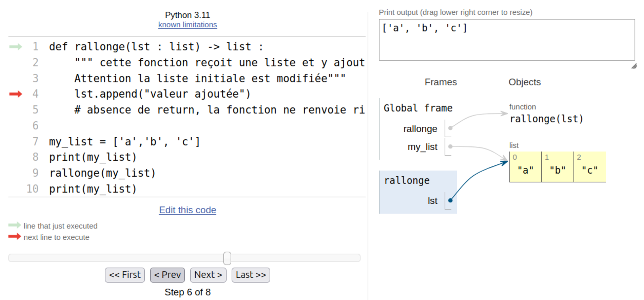This screenshot has height=300, width=644.
Task: Click line 10 print(my_list) in code
Action: tap(93, 189)
